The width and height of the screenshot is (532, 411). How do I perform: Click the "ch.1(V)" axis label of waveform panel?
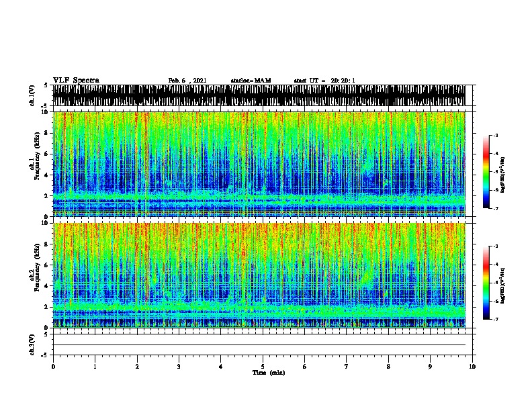click(x=32, y=95)
